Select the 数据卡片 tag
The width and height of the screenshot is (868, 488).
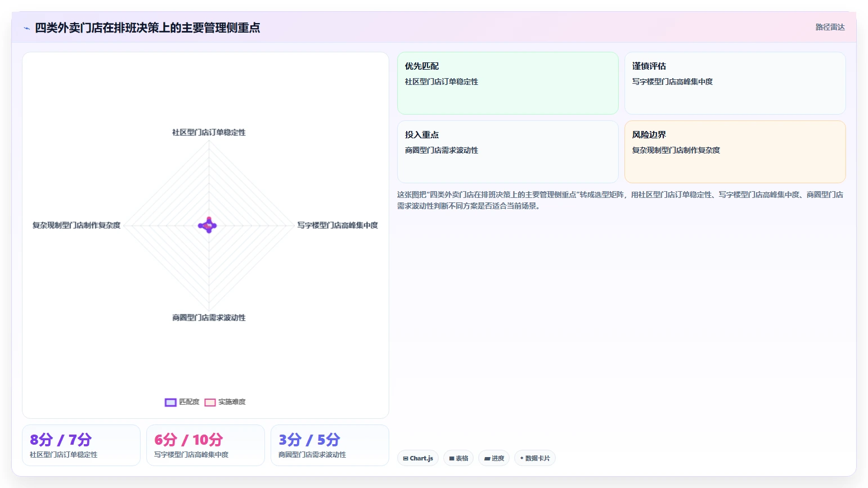[535, 458]
